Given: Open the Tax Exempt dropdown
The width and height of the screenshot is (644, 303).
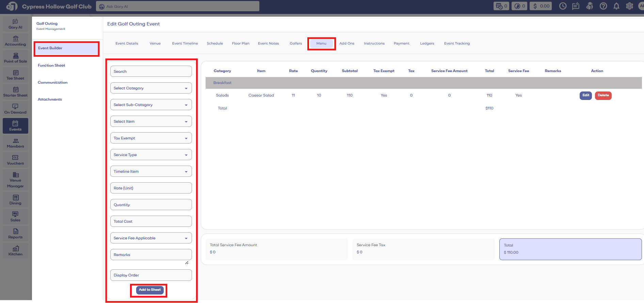Looking at the screenshot, I should tap(151, 138).
